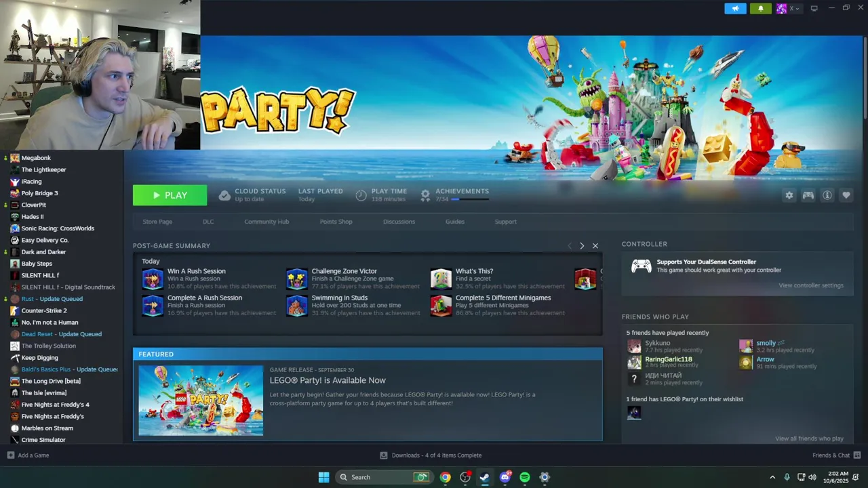Open the Downloads status bar entry
This screenshot has height=488, width=868.
pos(431,455)
